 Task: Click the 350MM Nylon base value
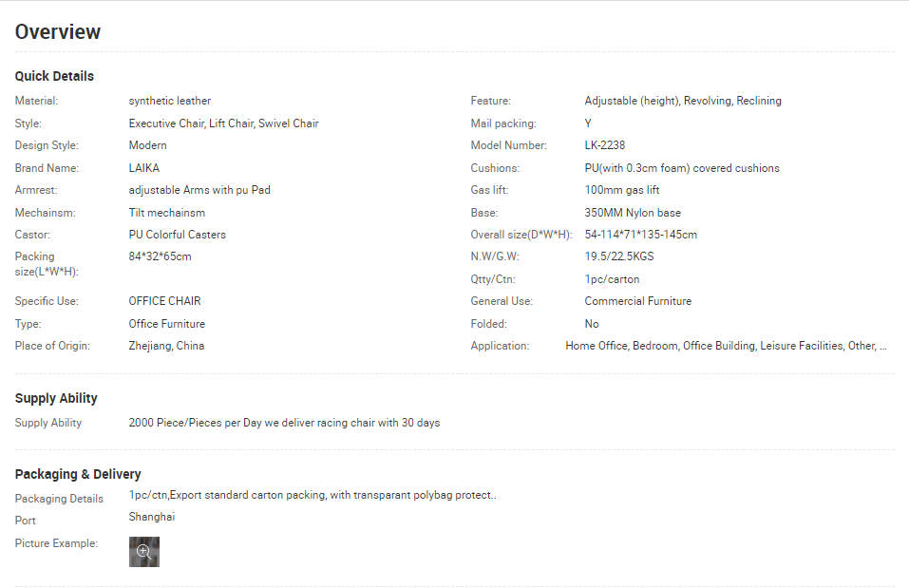(633, 213)
